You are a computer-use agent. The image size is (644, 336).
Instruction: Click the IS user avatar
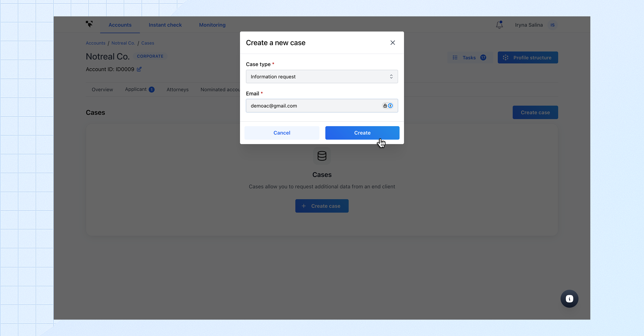552,25
